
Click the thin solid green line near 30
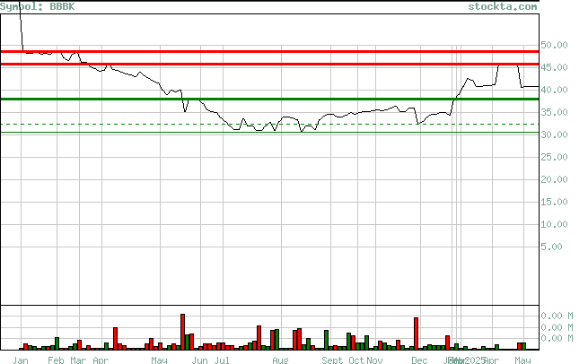pyautogui.click(x=269, y=132)
